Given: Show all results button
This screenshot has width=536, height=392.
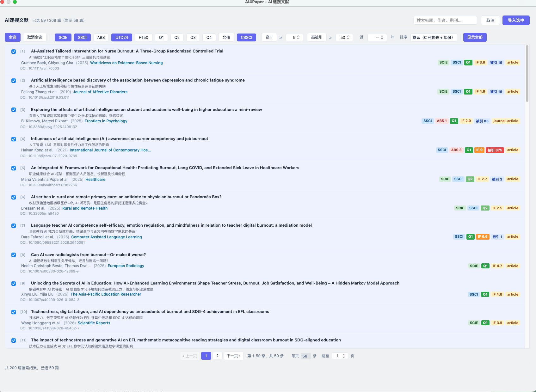Looking at the screenshot, I should [475, 37].
